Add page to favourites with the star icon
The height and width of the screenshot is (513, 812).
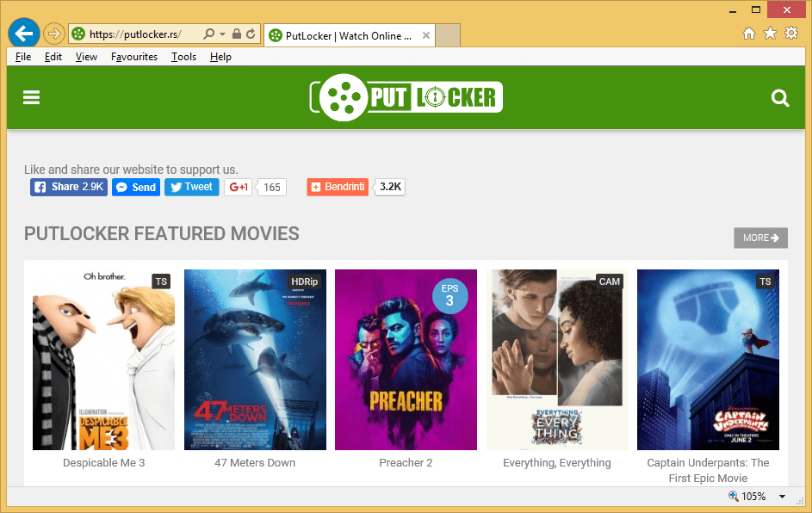click(x=769, y=32)
